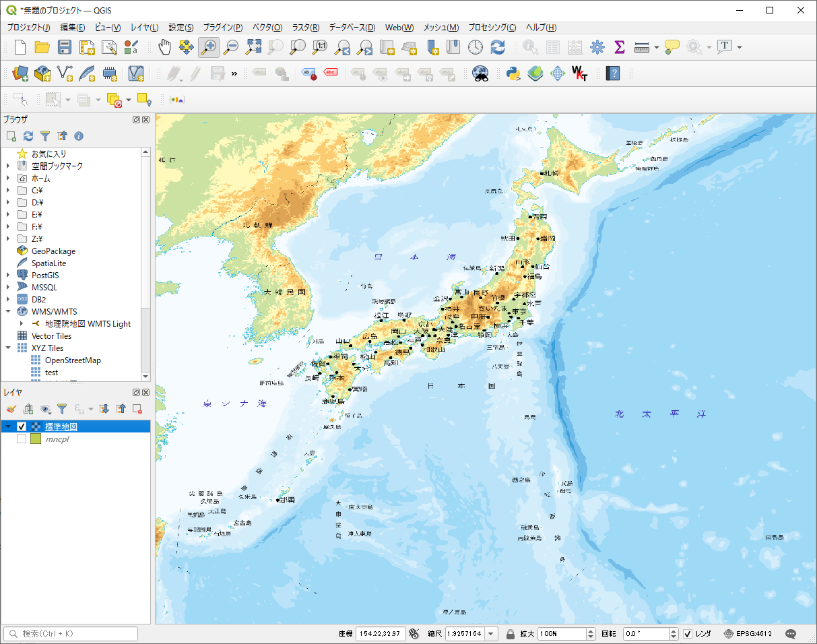
Task: Click the Measure Line ruler tool
Action: [642, 47]
